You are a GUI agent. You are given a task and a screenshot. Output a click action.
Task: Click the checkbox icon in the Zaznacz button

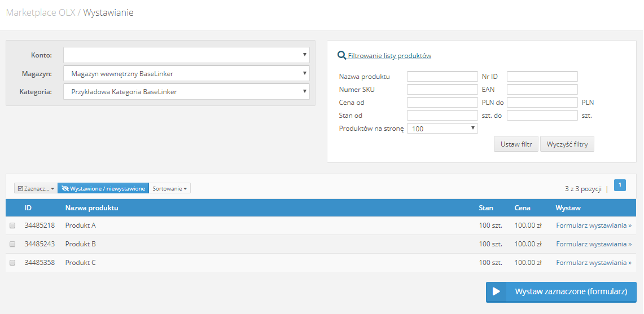point(20,188)
